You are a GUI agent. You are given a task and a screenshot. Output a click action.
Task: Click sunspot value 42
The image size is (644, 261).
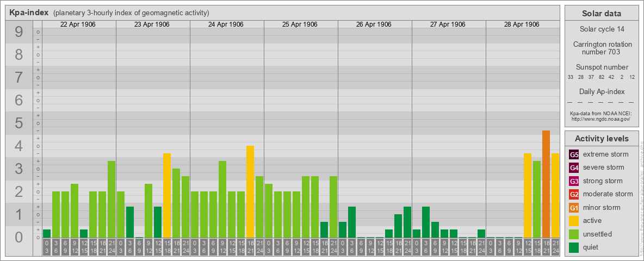click(x=611, y=77)
